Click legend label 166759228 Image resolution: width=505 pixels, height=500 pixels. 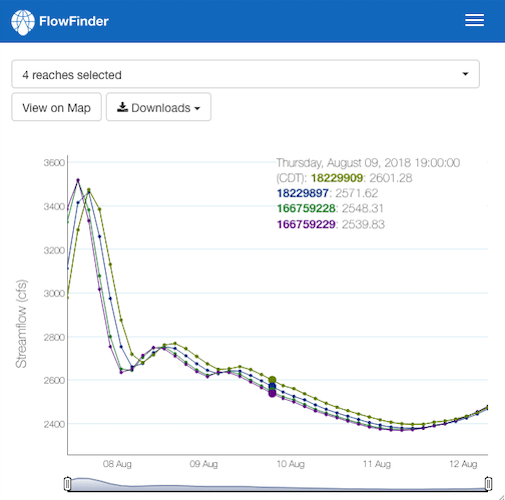point(306,209)
